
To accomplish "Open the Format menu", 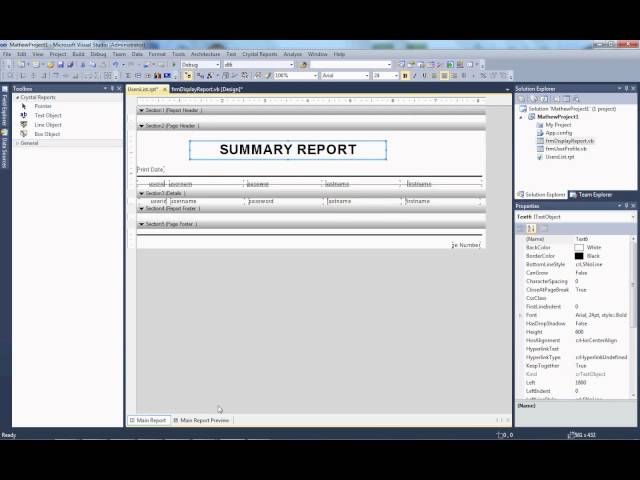I will click(x=157, y=54).
